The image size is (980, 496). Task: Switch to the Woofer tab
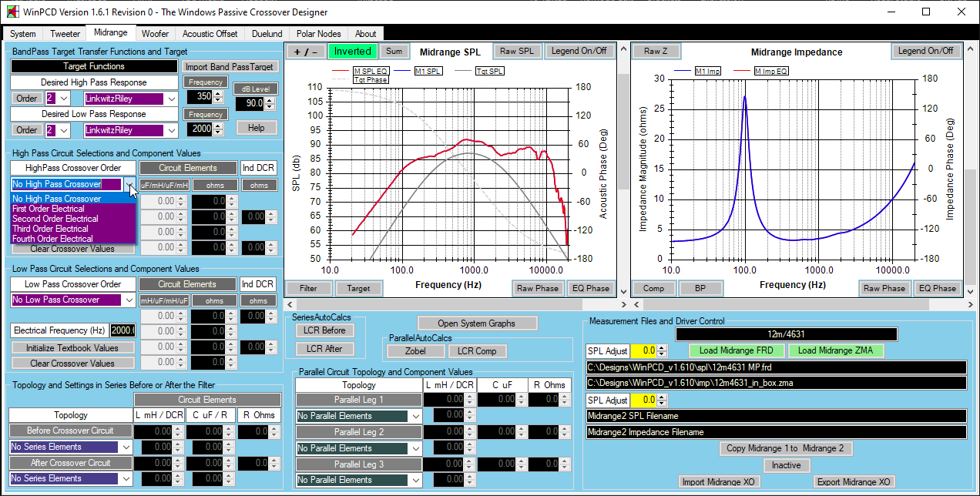tap(155, 34)
